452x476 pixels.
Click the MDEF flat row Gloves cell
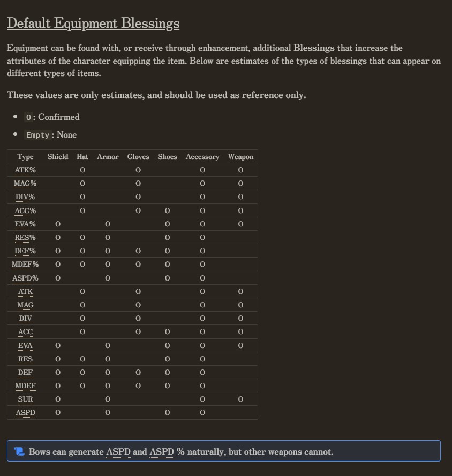138,386
